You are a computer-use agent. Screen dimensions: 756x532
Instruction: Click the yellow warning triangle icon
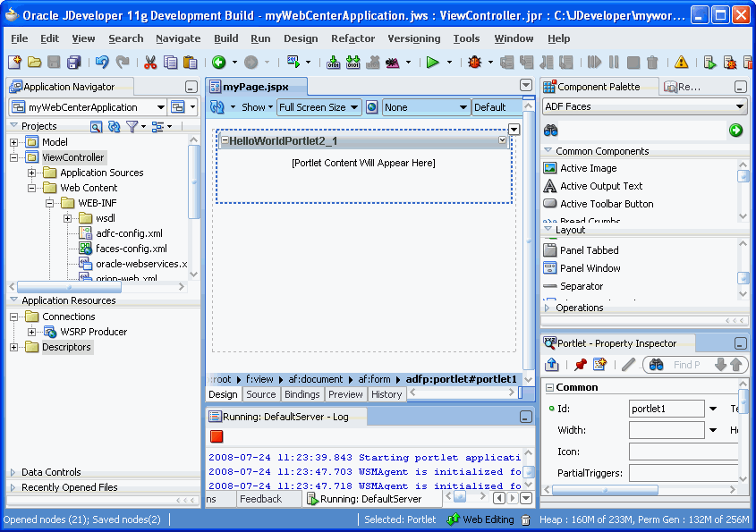681,63
